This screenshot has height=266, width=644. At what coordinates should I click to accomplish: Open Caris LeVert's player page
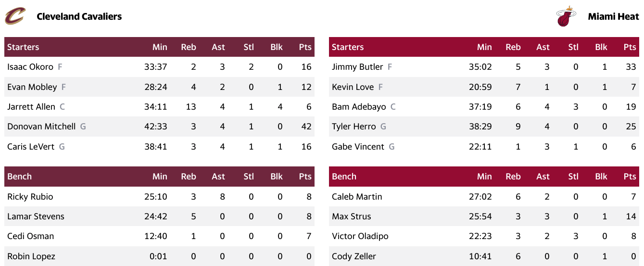31,147
